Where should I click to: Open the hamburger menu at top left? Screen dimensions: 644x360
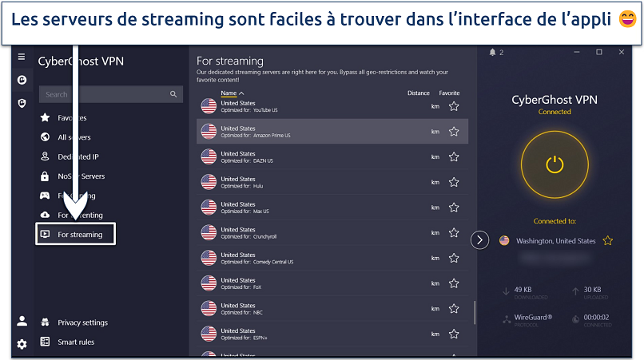click(22, 57)
